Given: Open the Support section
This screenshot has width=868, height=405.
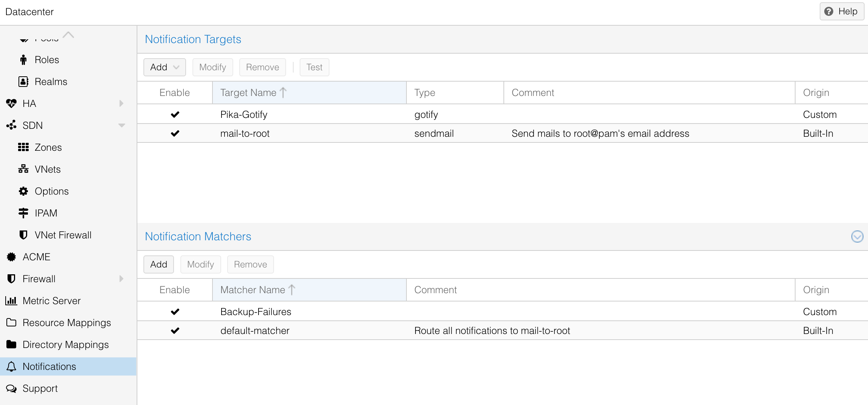Looking at the screenshot, I should tap(40, 388).
